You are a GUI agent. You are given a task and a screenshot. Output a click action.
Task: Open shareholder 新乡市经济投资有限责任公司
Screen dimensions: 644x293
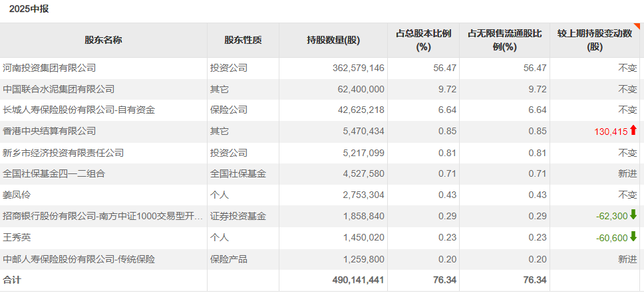click(63, 153)
